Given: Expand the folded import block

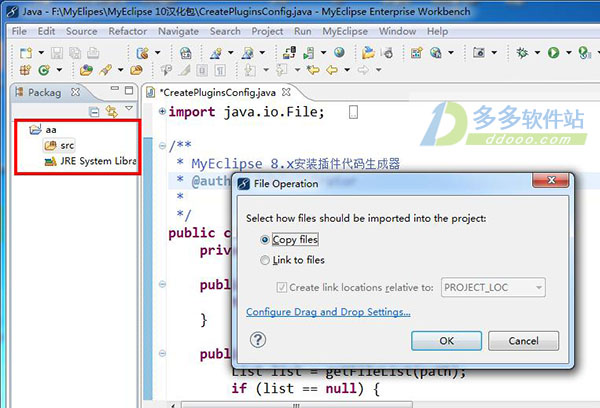Looking at the screenshot, I should [162, 111].
